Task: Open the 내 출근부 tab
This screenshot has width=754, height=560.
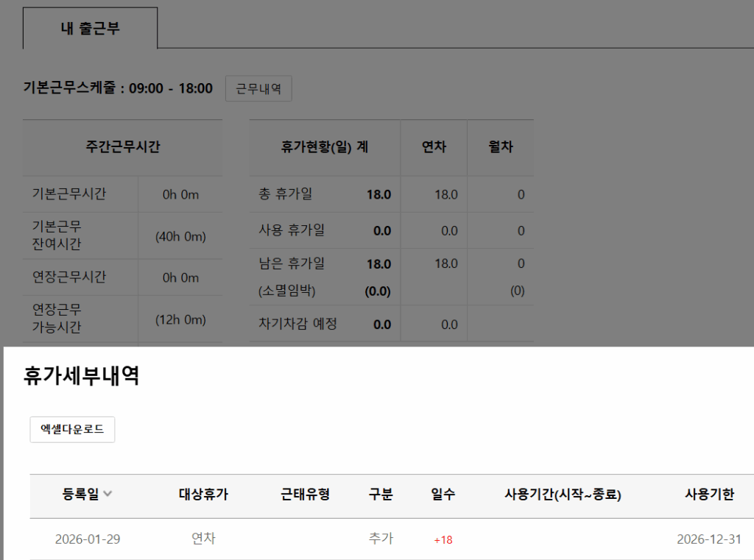Action: click(x=90, y=29)
